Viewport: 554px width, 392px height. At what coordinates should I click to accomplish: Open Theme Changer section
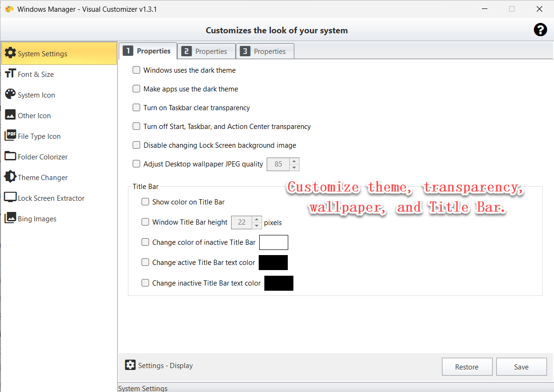coord(59,177)
